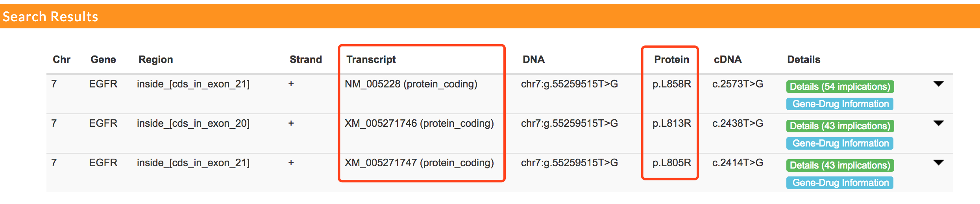The image size is (980, 204).
Task: Open Details (54 implications) for p.L858R
Action: coord(840,87)
